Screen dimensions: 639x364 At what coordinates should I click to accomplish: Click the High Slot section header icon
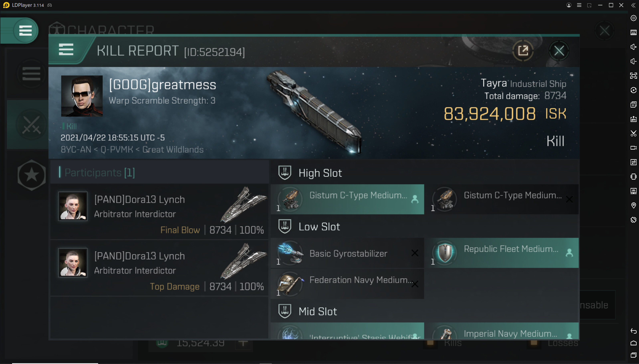pos(285,173)
